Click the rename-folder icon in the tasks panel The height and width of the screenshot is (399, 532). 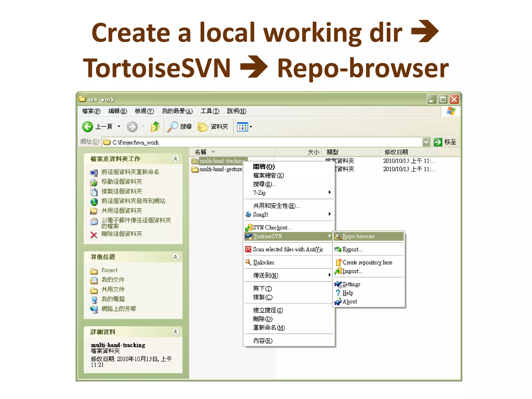(x=94, y=172)
